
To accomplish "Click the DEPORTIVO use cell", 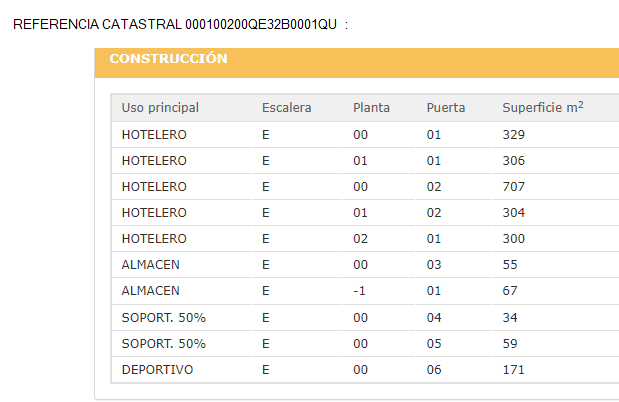I will click(157, 369).
